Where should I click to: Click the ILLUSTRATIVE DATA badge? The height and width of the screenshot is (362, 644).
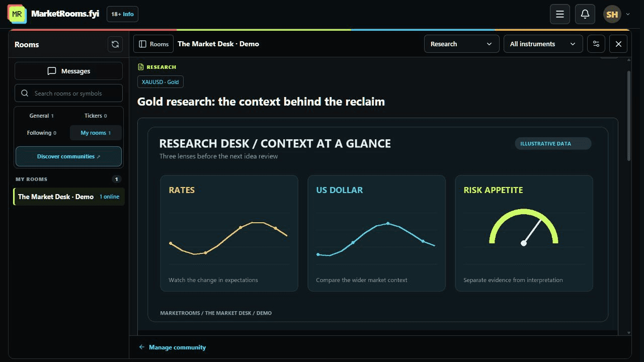pyautogui.click(x=553, y=144)
